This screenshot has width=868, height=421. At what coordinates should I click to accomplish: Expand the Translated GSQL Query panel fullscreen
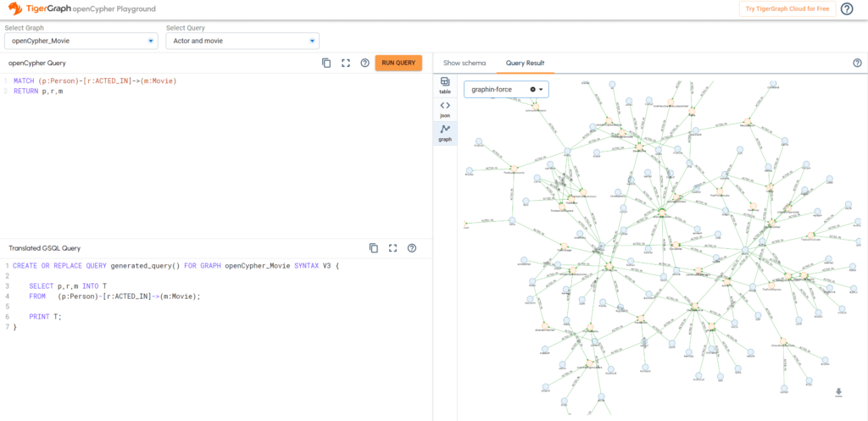coord(393,248)
